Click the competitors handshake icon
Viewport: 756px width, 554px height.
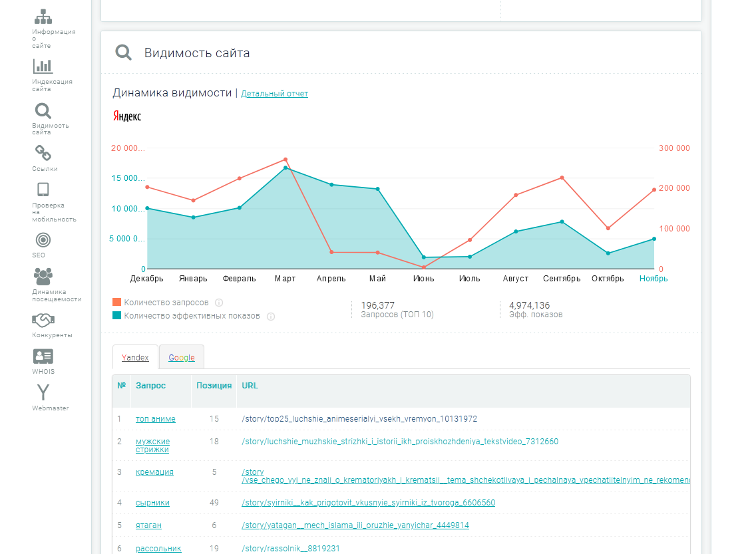[x=43, y=320]
